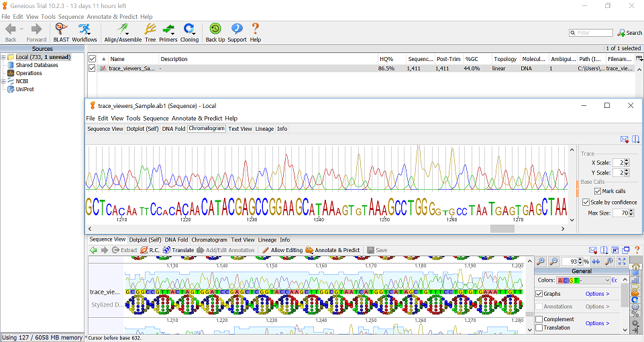644x342 pixels.
Task: Click the zoom-to-100% magnifier icon
Action: (x=609, y=262)
